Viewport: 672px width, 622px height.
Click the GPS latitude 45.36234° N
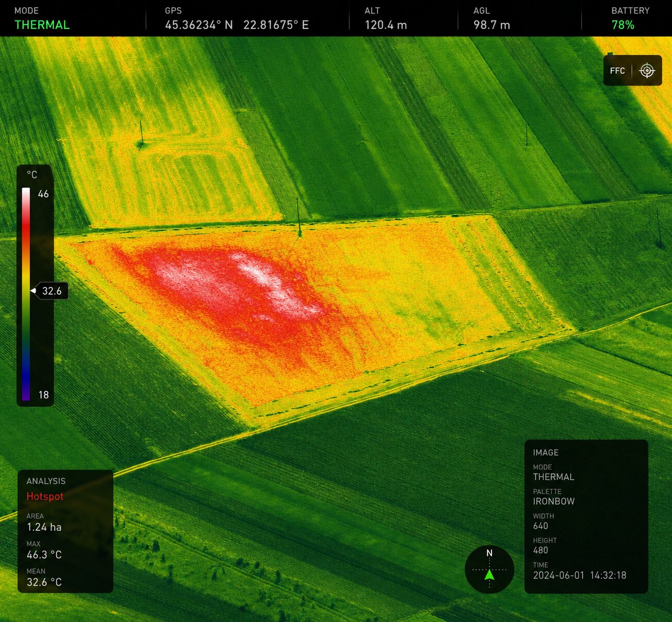point(199,25)
